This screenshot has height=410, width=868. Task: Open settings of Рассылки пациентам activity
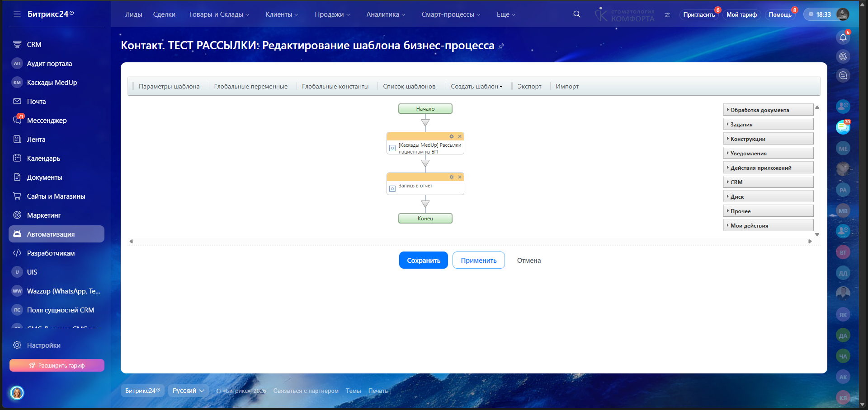pos(452,136)
